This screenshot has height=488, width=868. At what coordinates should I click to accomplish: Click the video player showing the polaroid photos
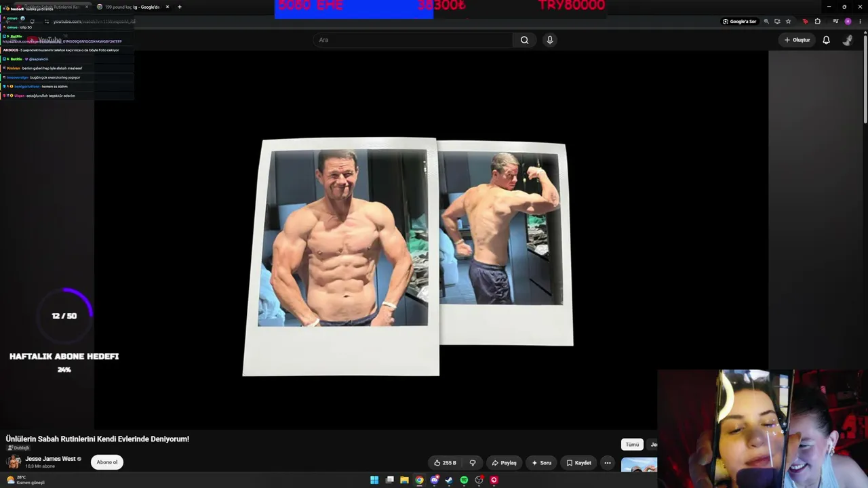(431, 240)
